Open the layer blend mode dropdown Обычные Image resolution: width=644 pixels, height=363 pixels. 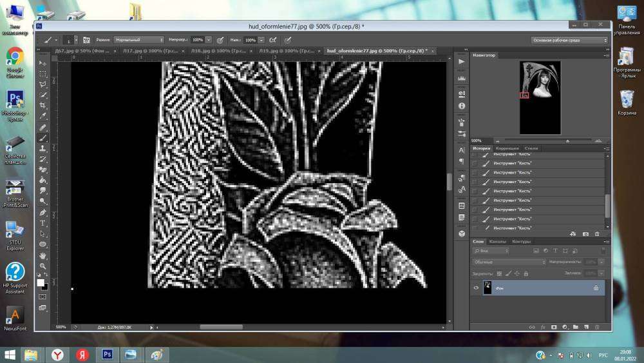tap(509, 262)
